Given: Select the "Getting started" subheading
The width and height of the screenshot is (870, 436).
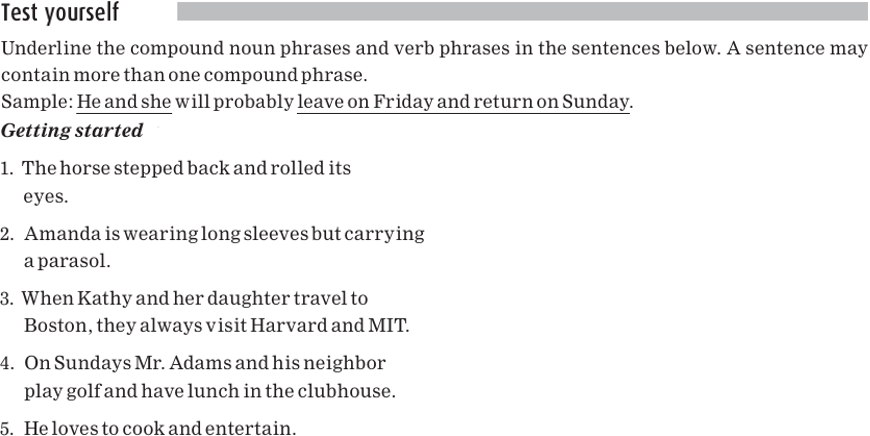Looking at the screenshot, I should 72,131.
